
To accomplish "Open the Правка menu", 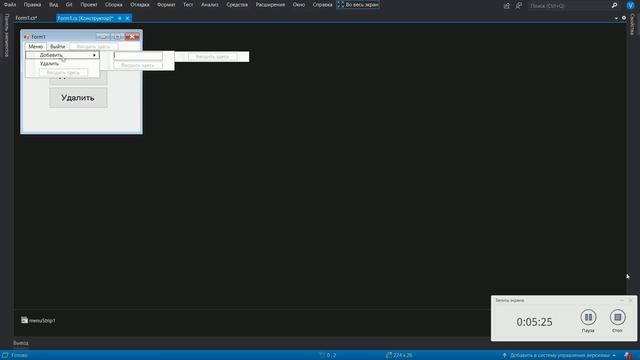I will [32, 5].
